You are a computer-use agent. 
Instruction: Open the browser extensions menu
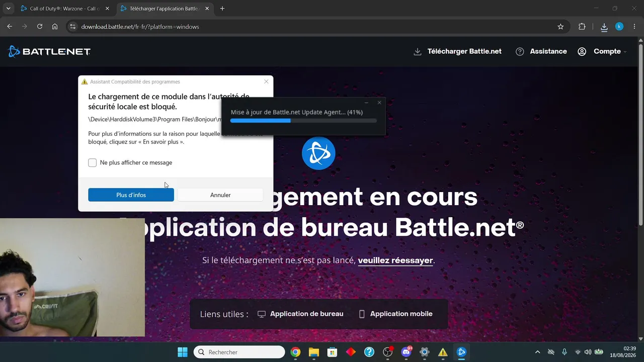[x=582, y=27]
